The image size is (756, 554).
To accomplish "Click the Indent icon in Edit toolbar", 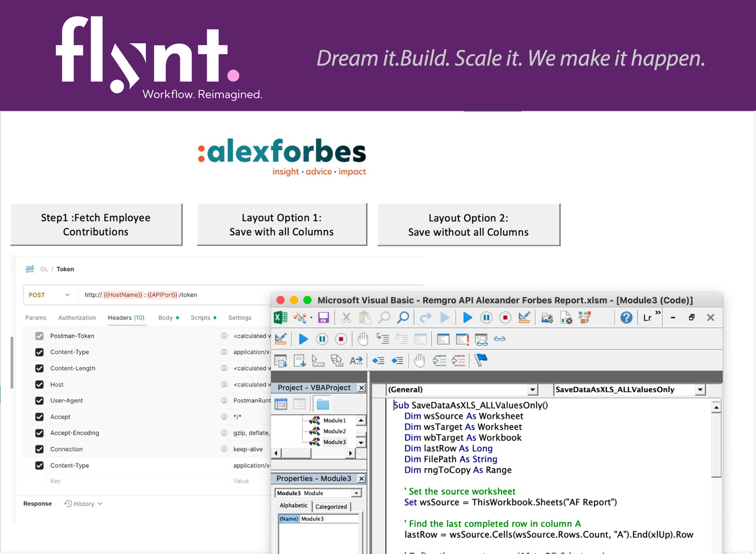I will pos(378,360).
